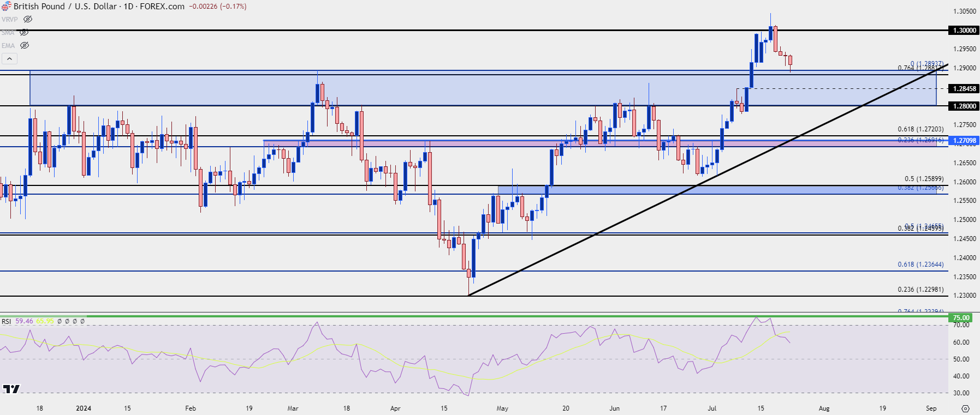Show the hidden SMA indicator via eye icon
This screenshot has height=415, width=980.
pos(24,32)
